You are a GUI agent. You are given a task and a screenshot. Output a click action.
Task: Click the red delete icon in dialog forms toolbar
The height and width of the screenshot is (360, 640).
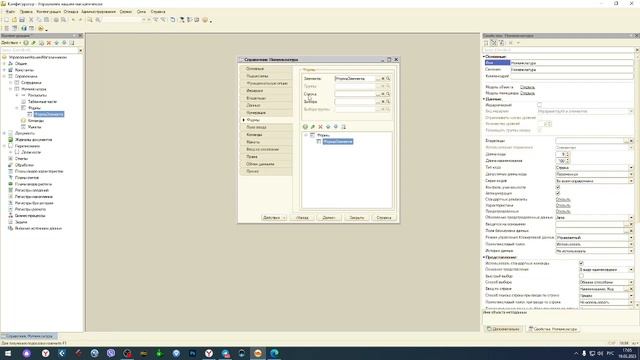click(320, 127)
